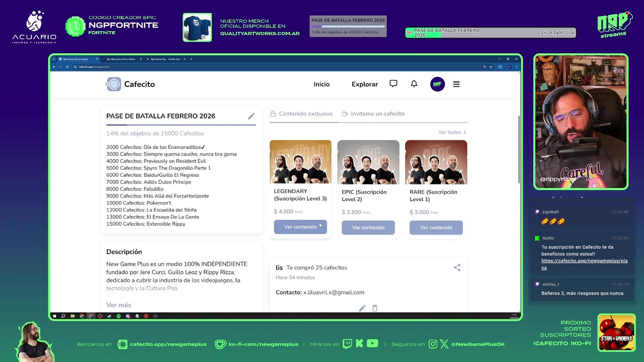
Task: Click Ver contenido under LEGENDARY plan
Action: (x=300, y=227)
